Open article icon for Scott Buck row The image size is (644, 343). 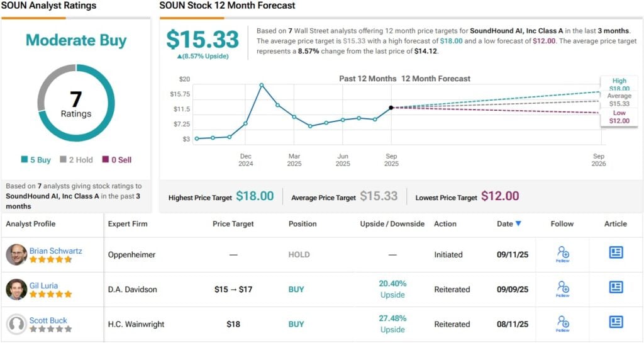(x=616, y=322)
